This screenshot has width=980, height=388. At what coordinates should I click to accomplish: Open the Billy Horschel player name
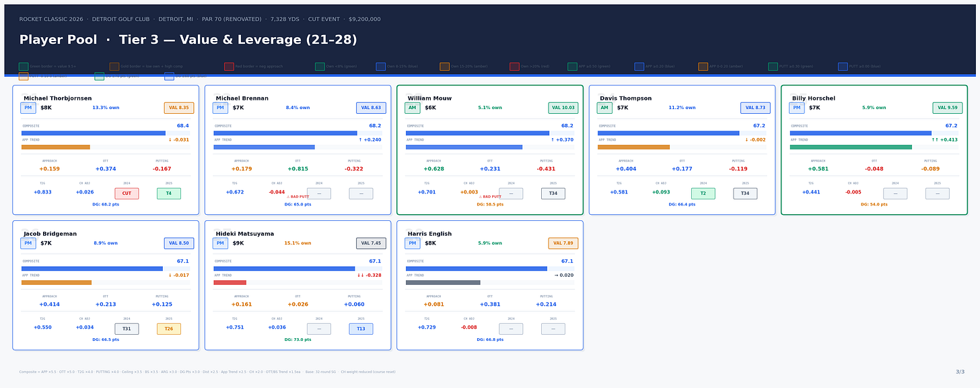pyautogui.click(x=814, y=98)
